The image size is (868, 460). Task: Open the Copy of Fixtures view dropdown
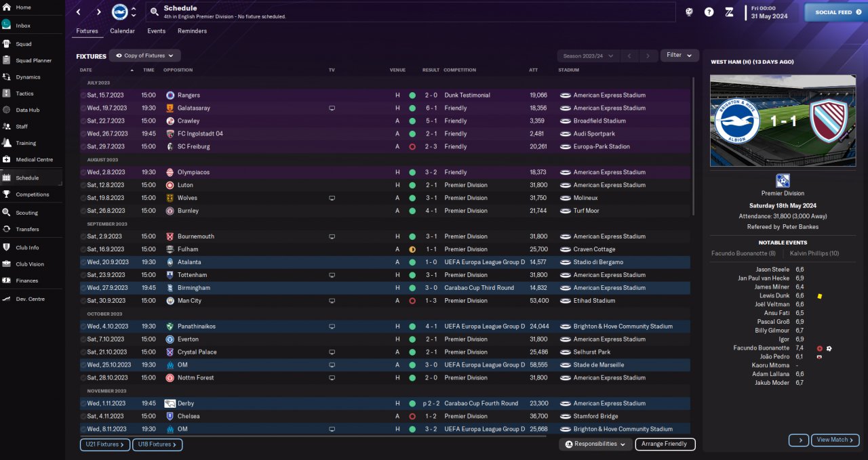(144, 56)
